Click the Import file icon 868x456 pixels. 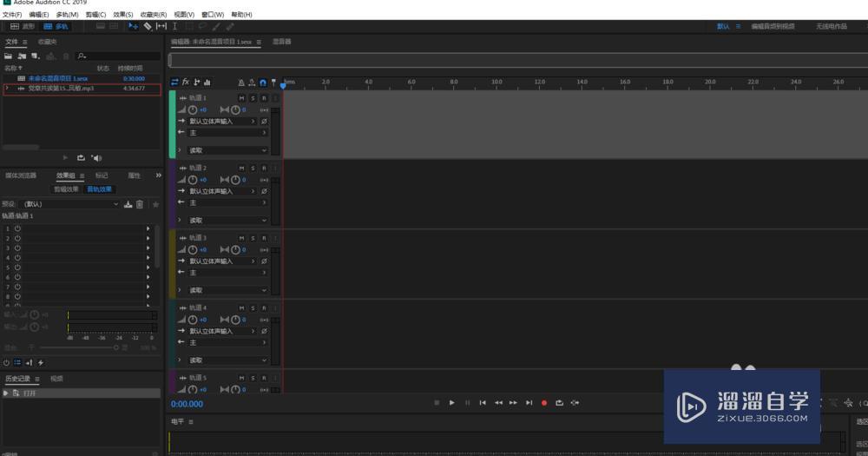click(22, 56)
